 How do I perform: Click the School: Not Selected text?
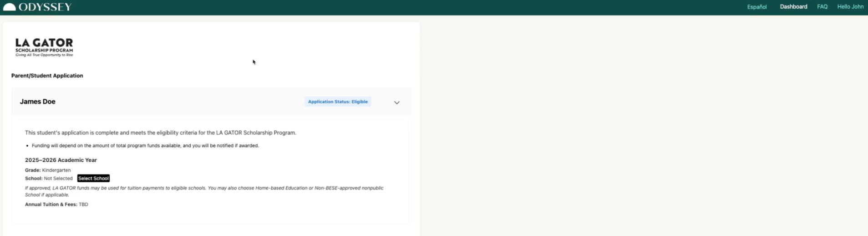(49, 178)
